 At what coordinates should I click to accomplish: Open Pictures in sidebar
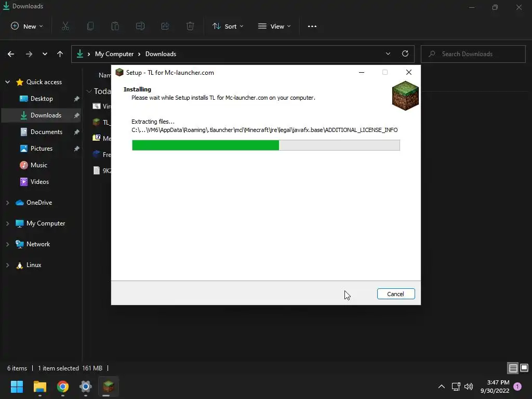click(42, 148)
